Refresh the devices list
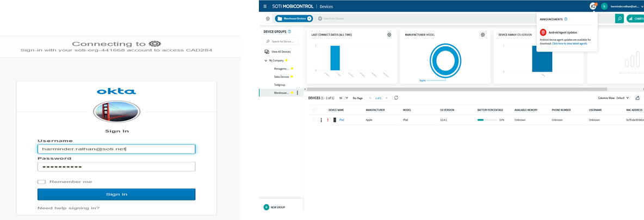 (396, 98)
